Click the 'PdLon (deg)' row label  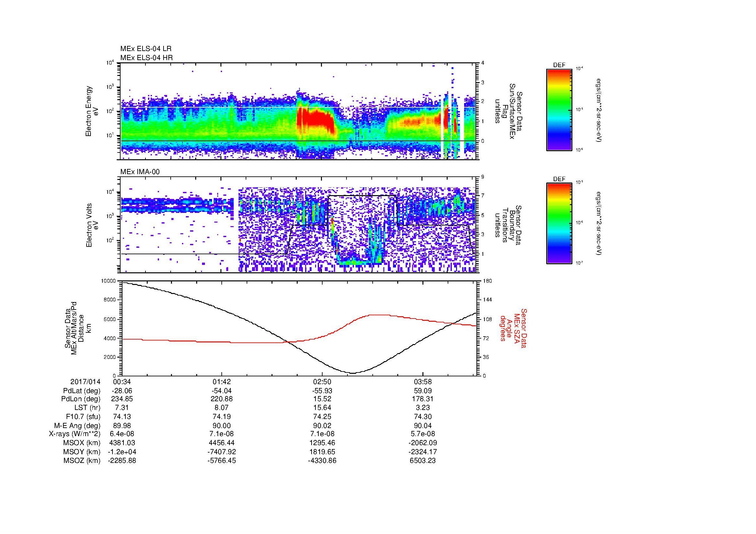tap(81, 399)
